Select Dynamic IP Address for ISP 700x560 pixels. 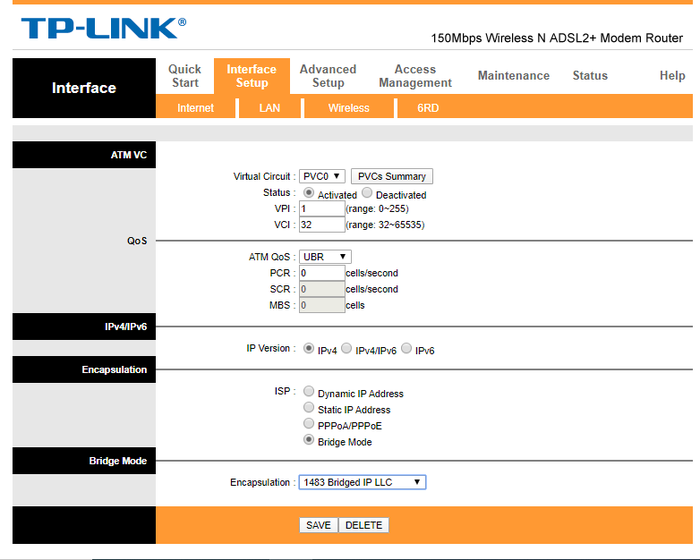click(x=309, y=392)
